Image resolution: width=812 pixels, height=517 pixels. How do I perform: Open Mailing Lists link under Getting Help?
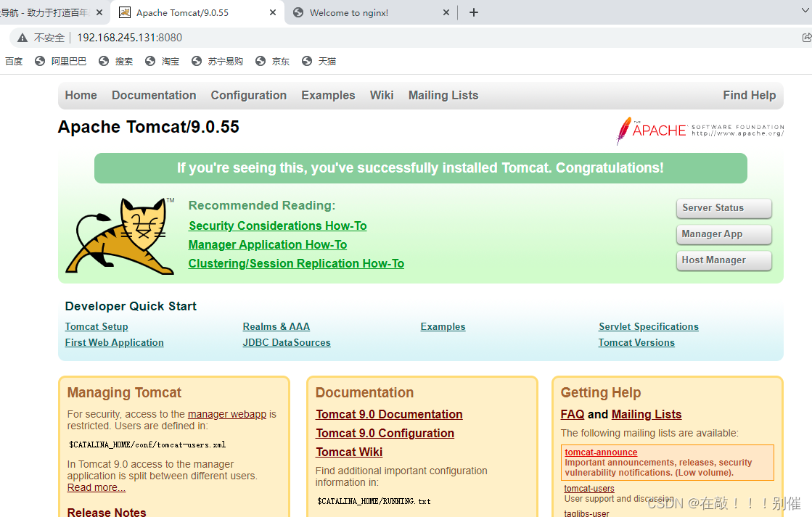(x=647, y=415)
